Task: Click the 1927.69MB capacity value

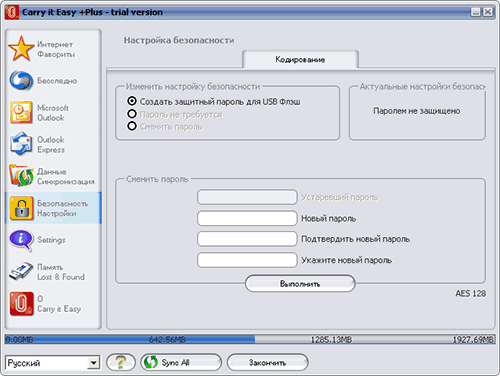Action: click(x=473, y=340)
